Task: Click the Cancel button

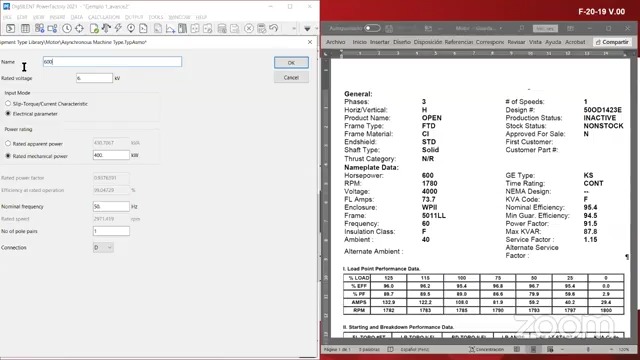Action: tap(291, 78)
